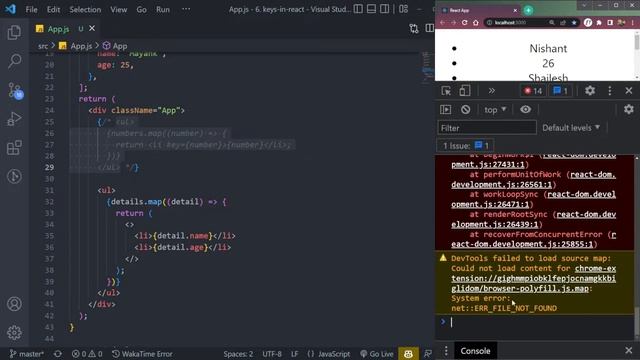Open the File menu
Viewport: 640px width, 360px height.
pyautogui.click(x=31, y=9)
